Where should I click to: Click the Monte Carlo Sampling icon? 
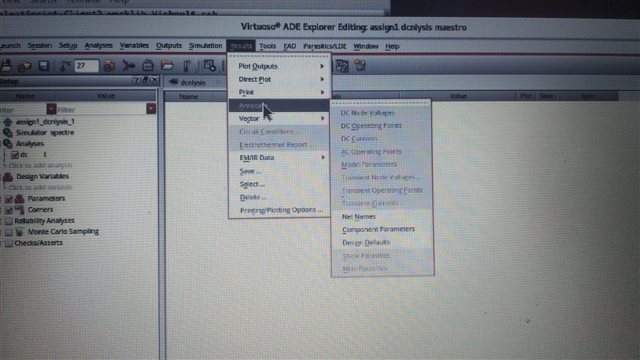(x=19, y=231)
